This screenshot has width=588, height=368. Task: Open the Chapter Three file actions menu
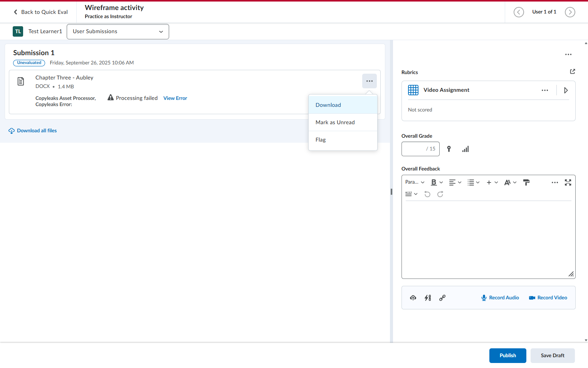[x=370, y=81]
